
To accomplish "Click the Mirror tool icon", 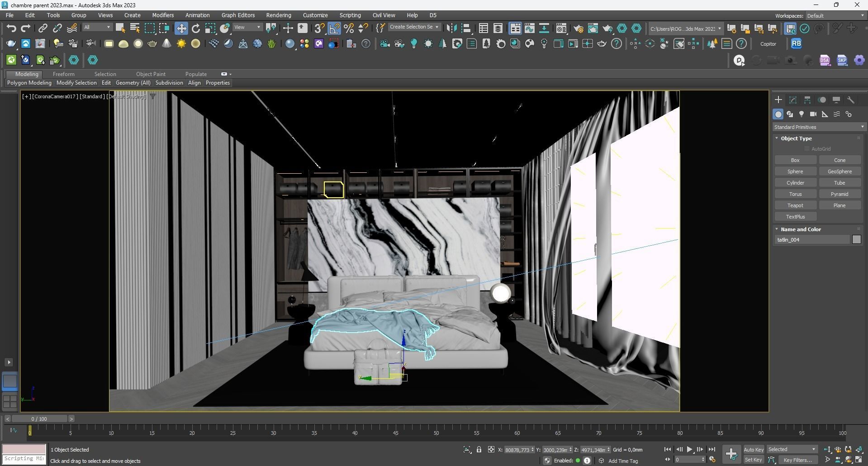I will (x=451, y=29).
